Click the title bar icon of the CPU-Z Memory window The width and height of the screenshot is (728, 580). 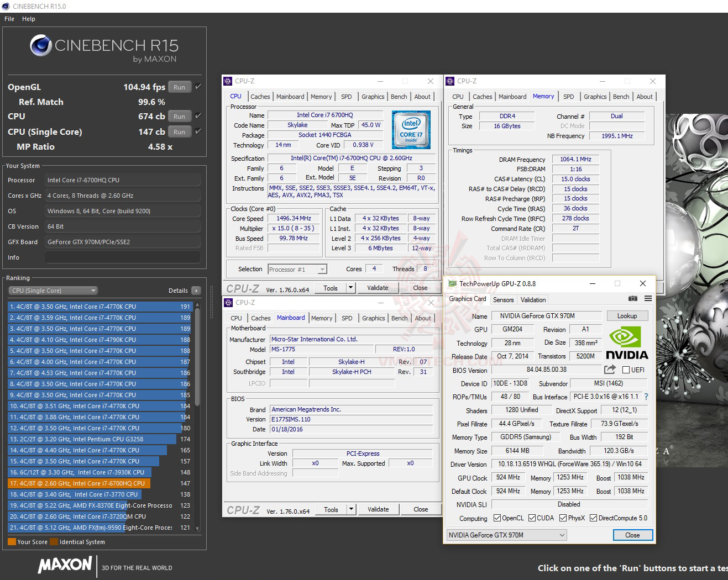pyautogui.click(x=450, y=81)
